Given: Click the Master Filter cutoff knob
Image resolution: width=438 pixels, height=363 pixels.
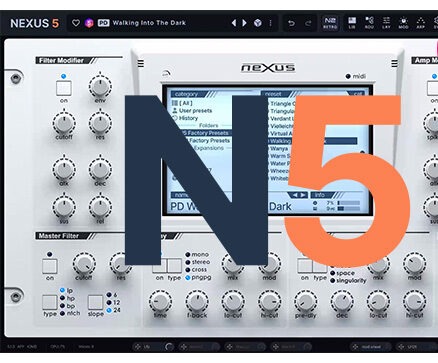Looking at the screenshot, I should (84, 264).
